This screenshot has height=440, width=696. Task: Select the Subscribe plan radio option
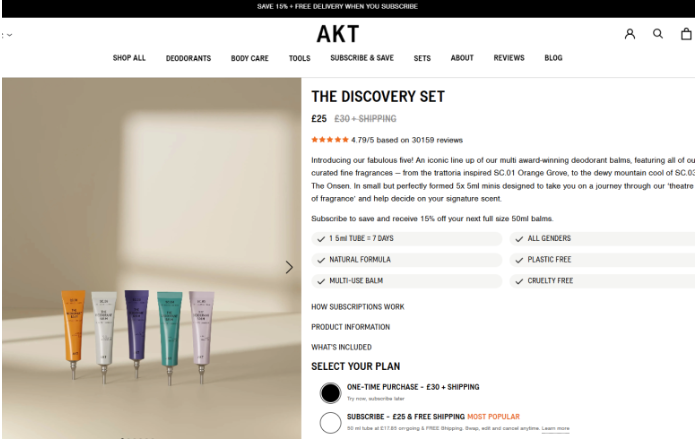[x=330, y=423]
